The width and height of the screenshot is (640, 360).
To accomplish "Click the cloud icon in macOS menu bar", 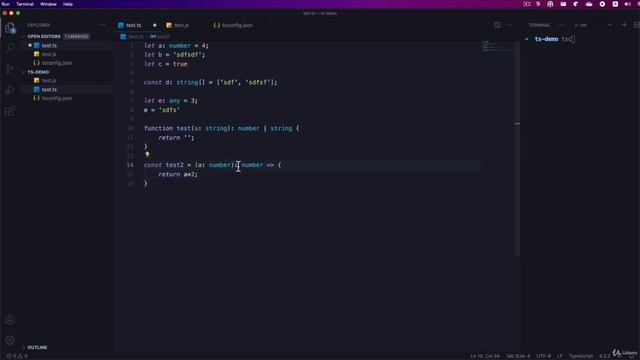I will 589,4.
